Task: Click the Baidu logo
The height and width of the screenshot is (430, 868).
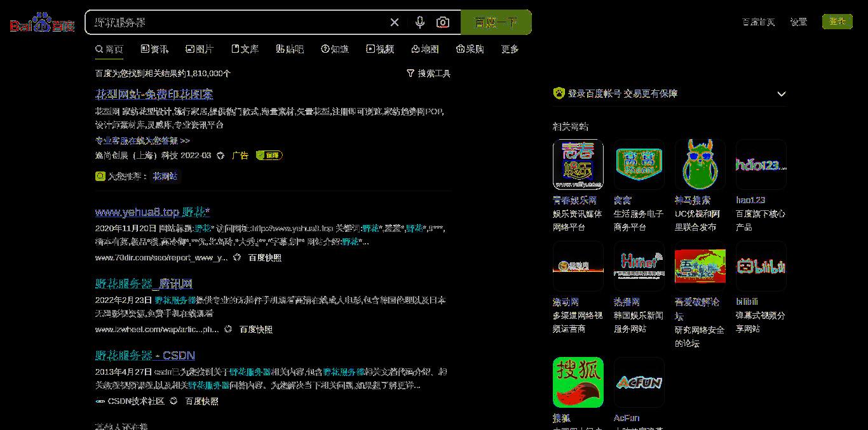Action: (x=42, y=23)
